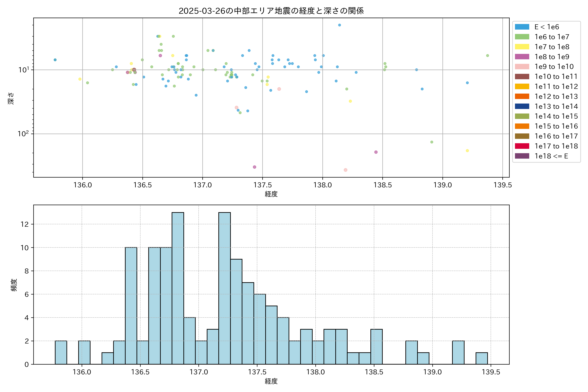588x392 pixels.
Task: Click the rightmost histogram bar near 139.4
Action: tap(482, 358)
